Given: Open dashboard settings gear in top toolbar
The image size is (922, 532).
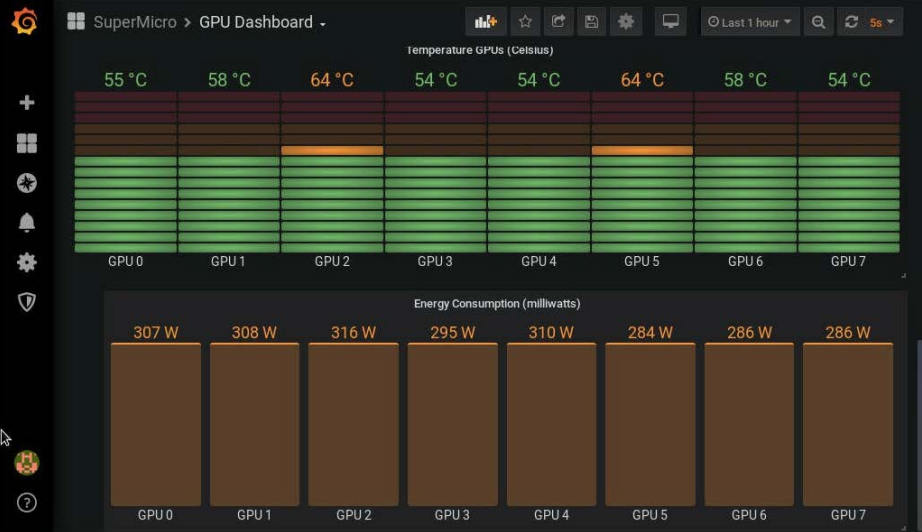Looking at the screenshot, I should click(626, 22).
